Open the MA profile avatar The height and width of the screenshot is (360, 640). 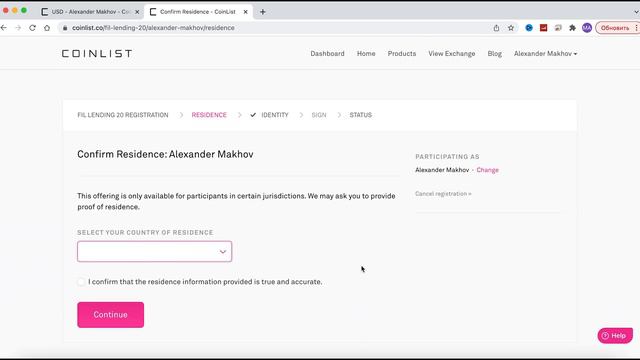pos(587,28)
